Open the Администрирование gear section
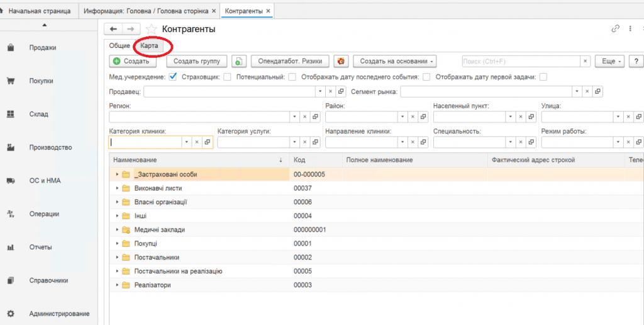 click(x=58, y=314)
